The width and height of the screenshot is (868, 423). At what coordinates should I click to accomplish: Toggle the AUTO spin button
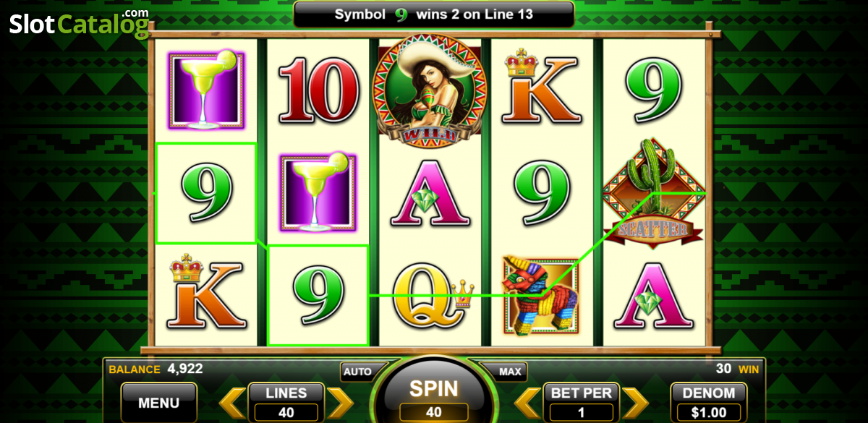pyautogui.click(x=357, y=372)
